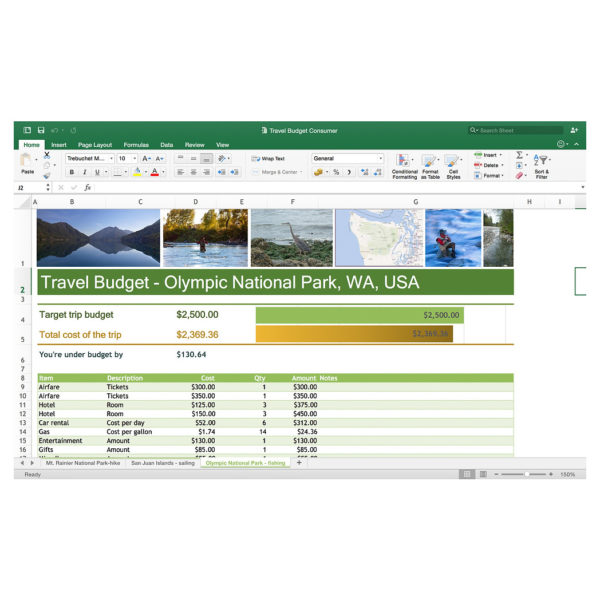Image resolution: width=600 pixels, height=600 pixels.
Task: Click the Format cells button
Action: (x=489, y=176)
